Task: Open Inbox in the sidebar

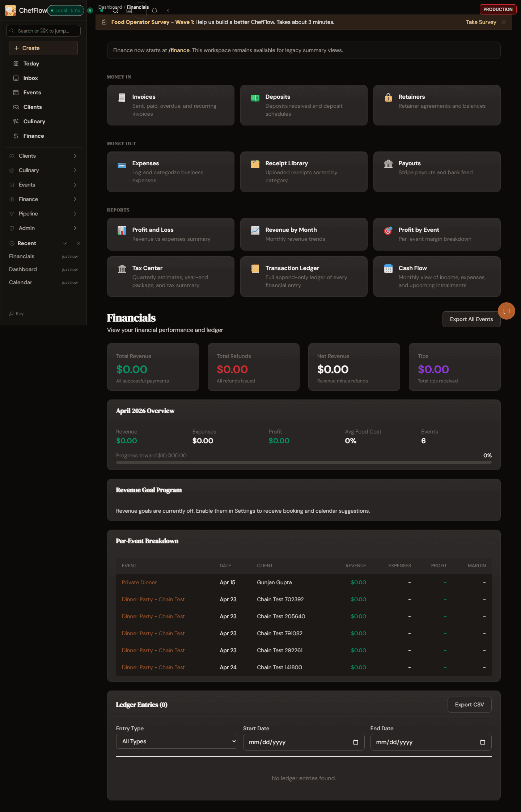Action: [43, 78]
